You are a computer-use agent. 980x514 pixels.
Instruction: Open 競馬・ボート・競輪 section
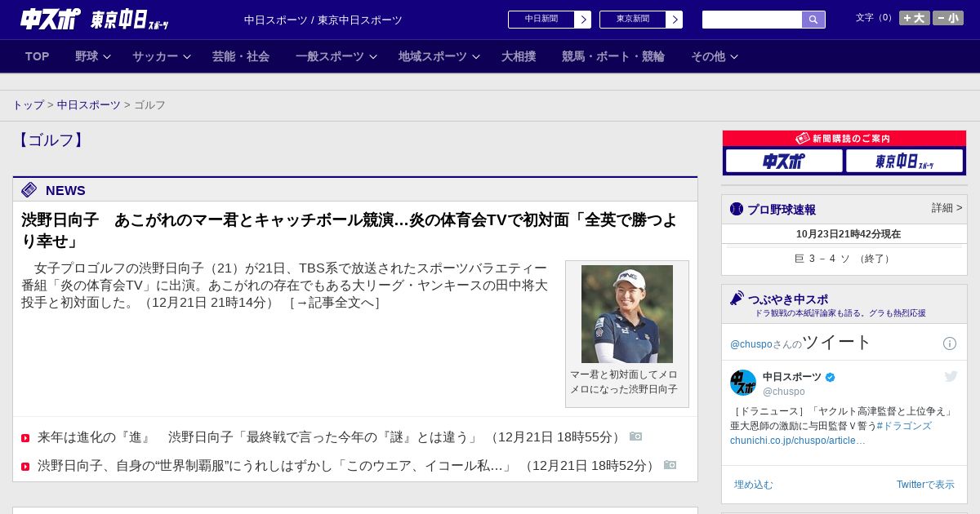(613, 56)
